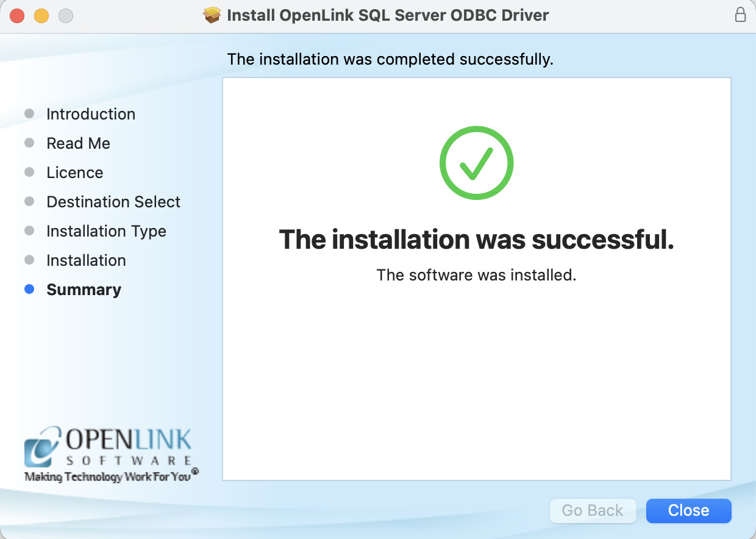756x539 pixels.
Task: Click the green success checkmark icon
Action: click(x=476, y=163)
